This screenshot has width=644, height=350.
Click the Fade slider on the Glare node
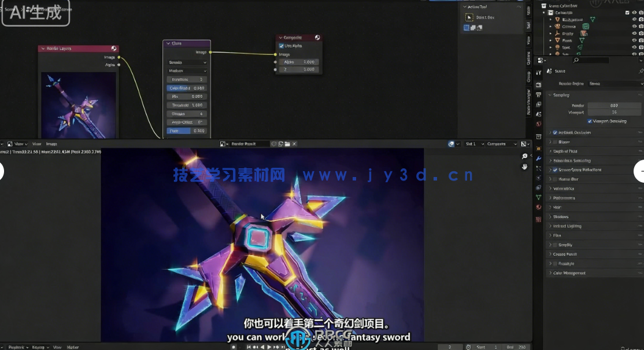(x=186, y=131)
